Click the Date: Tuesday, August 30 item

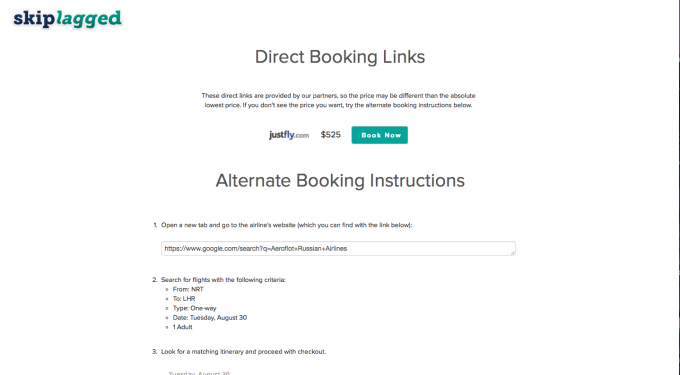[x=210, y=318]
